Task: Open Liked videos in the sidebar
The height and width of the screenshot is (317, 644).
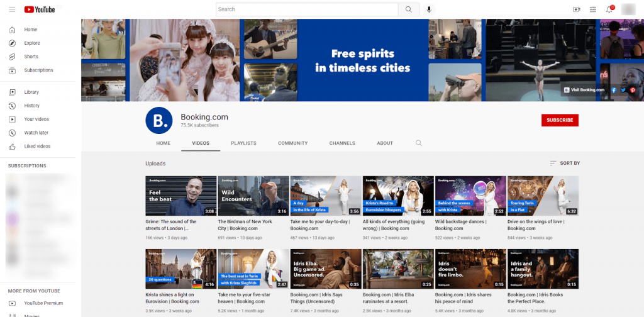Action: click(38, 146)
